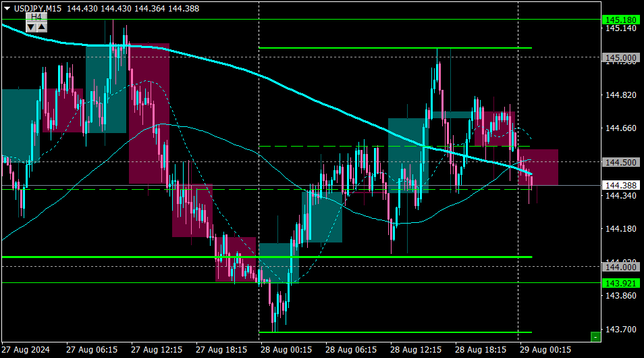644x358 pixels.
Task: Click the H4 timeframe button
Action: 36,18
